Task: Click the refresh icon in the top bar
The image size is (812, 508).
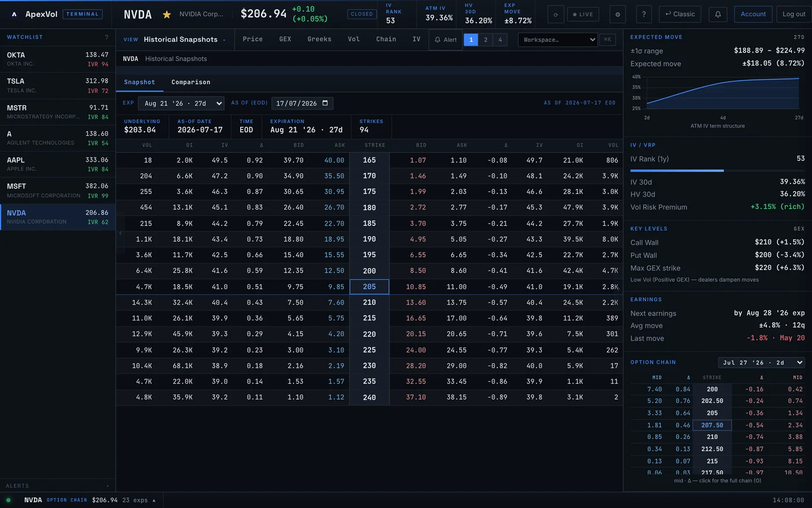Action: (x=556, y=15)
